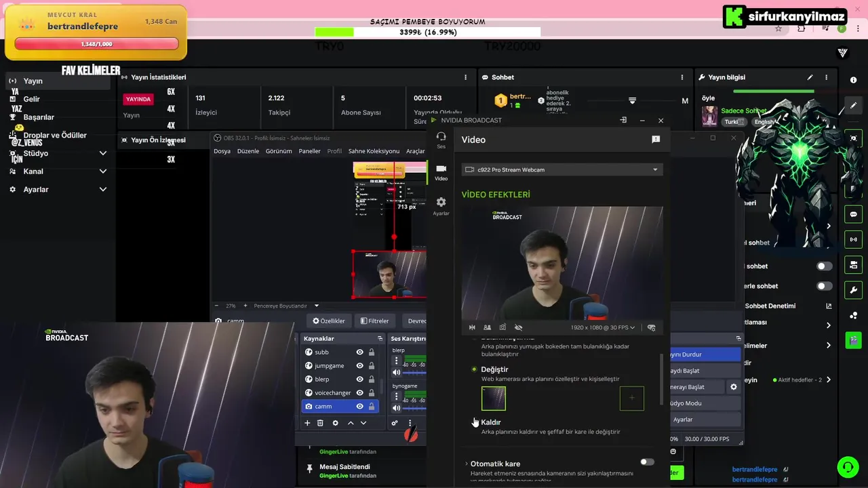The width and height of the screenshot is (868, 488).
Task: Select the Değiştir background radio option
Action: point(474,369)
